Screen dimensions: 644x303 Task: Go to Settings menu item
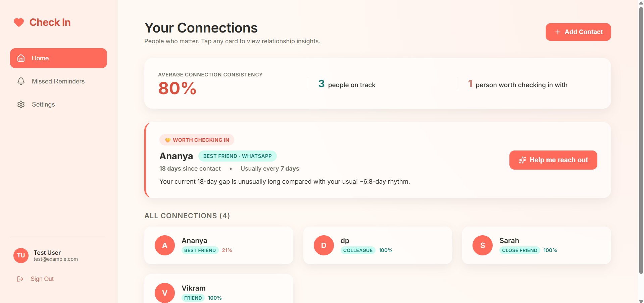(x=58, y=104)
